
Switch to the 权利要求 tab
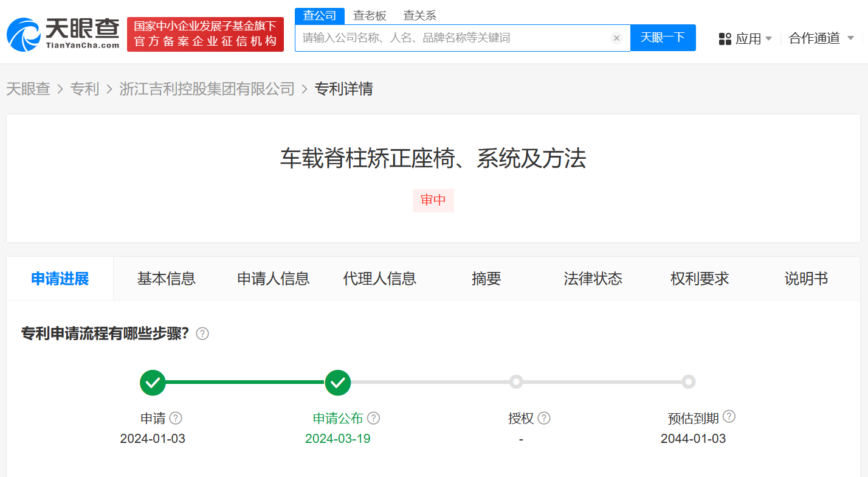click(x=699, y=279)
